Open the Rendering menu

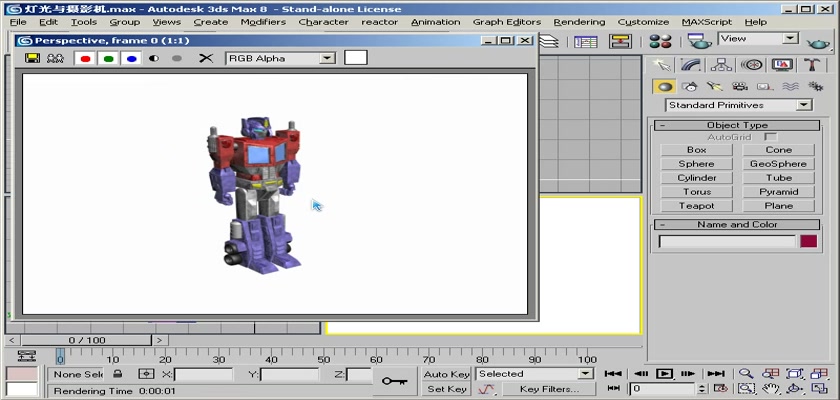click(x=579, y=22)
